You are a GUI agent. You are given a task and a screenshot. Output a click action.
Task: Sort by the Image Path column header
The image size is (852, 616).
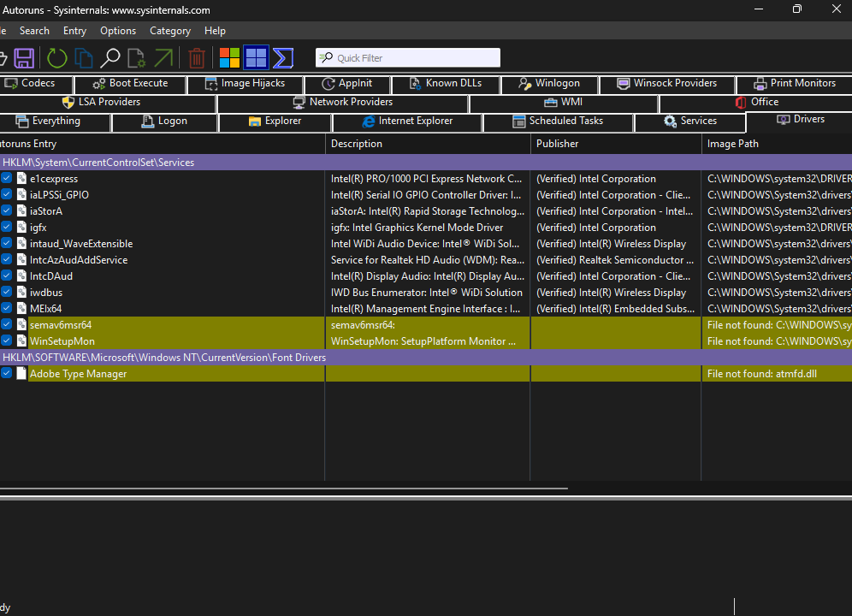777,144
